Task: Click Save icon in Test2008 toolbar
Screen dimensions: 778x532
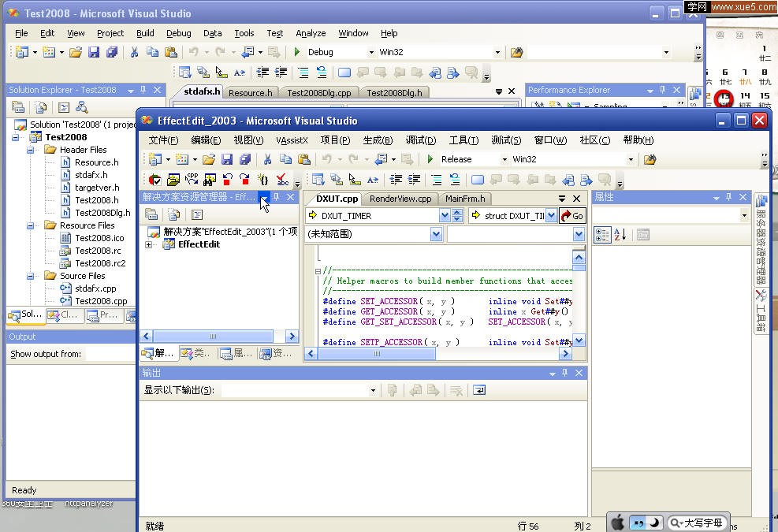Action: [x=93, y=52]
